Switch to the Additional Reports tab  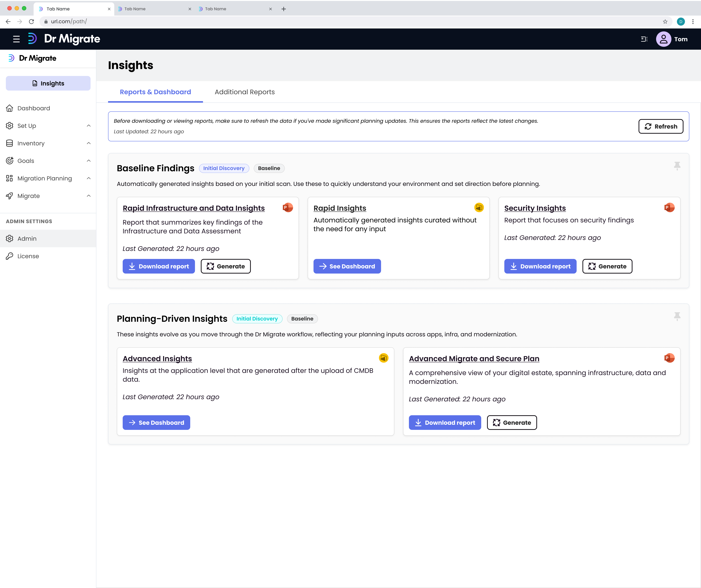244,92
